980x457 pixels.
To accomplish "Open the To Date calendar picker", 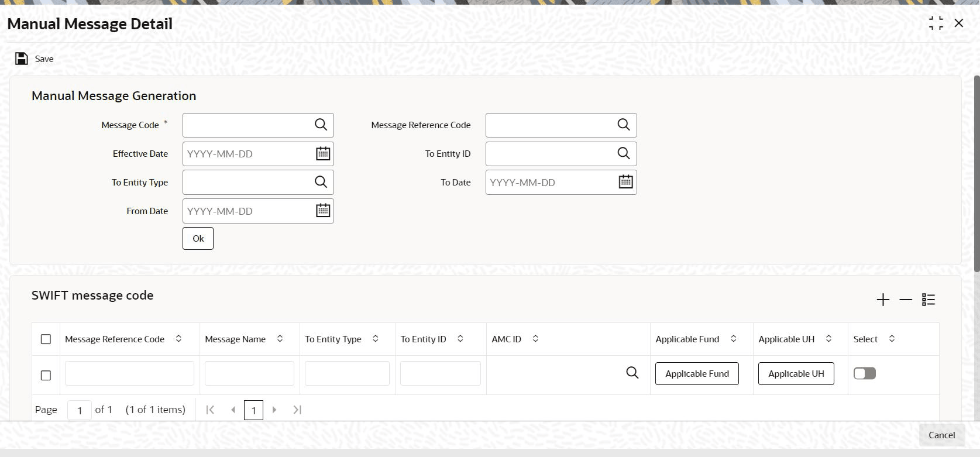I will coord(626,182).
